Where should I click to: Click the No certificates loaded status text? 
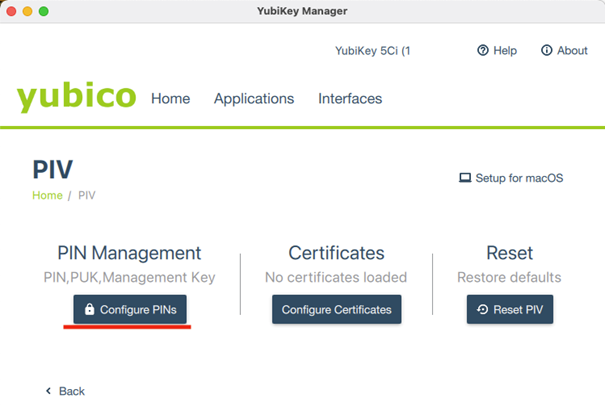click(x=336, y=277)
